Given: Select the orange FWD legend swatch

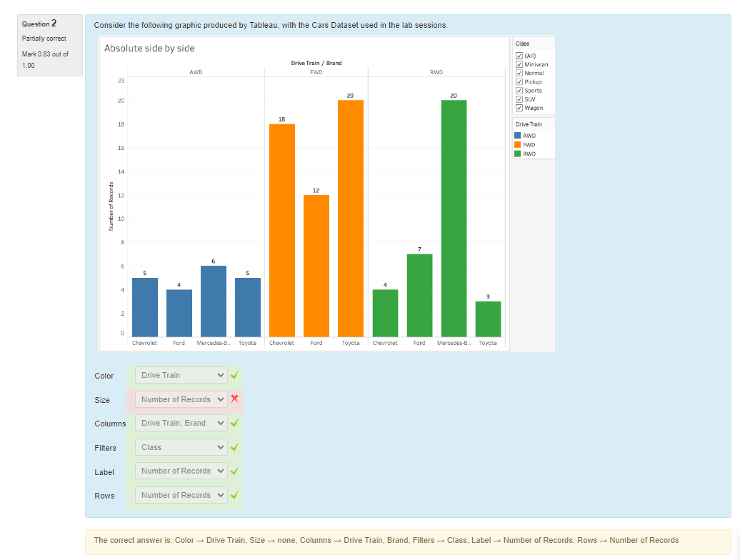Looking at the screenshot, I should click(x=518, y=144).
